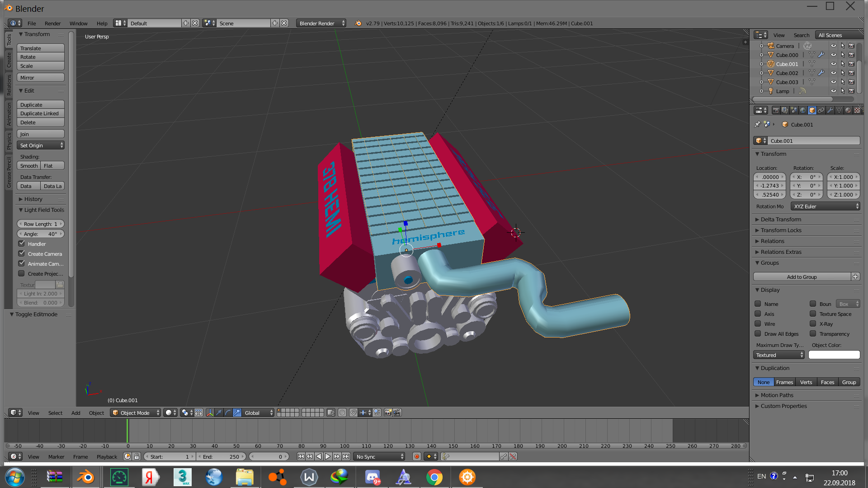Toggle the Handler checkbox
The width and height of the screenshot is (868, 488).
click(21, 244)
